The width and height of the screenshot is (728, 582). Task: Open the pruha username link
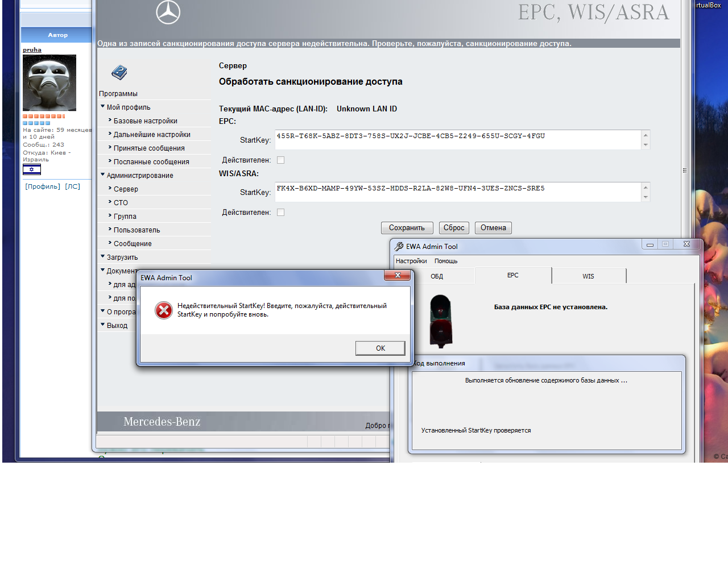(32, 50)
